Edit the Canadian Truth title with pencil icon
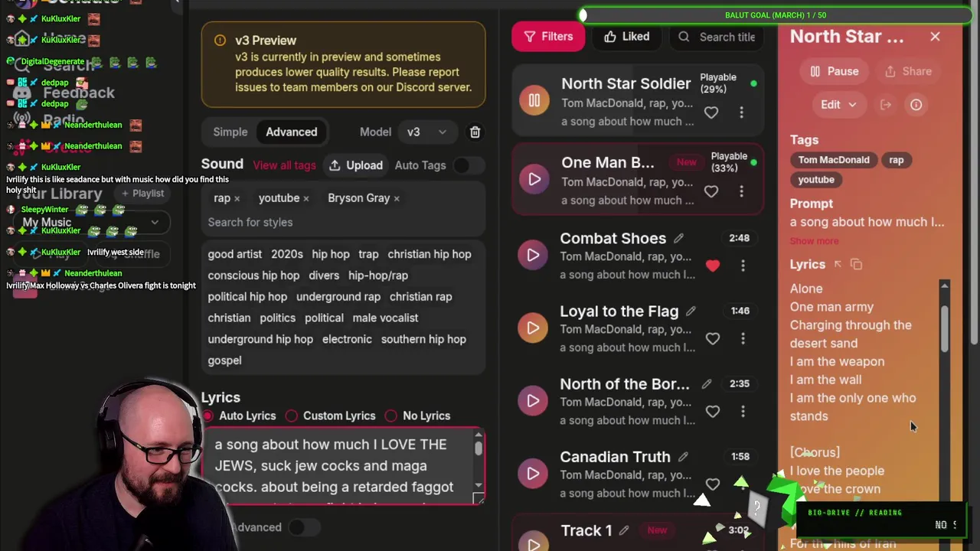 pos(683,457)
